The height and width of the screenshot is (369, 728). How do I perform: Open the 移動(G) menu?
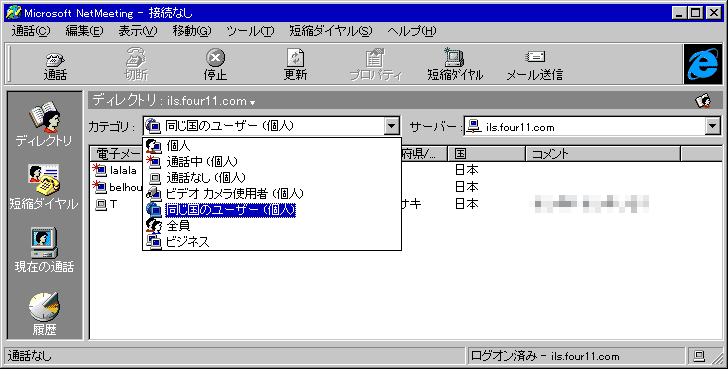[x=192, y=31]
